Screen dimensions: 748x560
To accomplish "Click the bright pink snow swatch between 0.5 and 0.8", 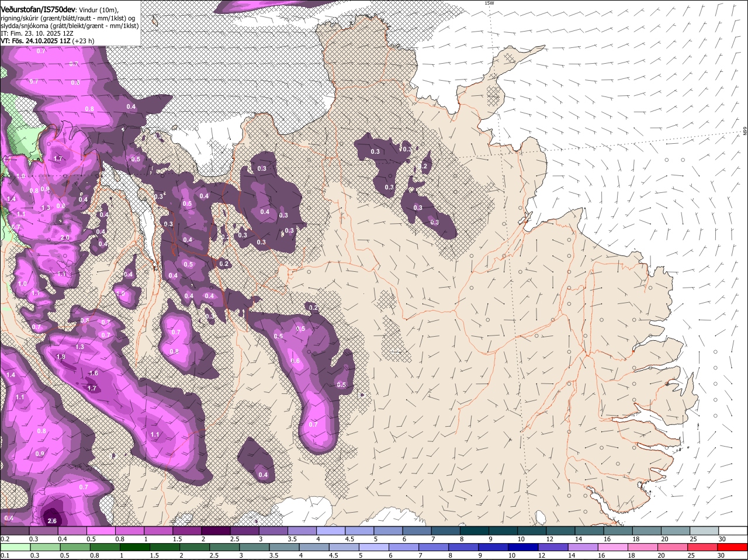I will 101,530.
